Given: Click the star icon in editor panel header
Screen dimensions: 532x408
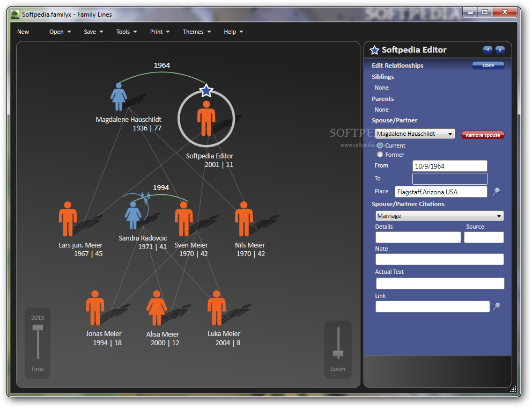Looking at the screenshot, I should click(x=374, y=50).
